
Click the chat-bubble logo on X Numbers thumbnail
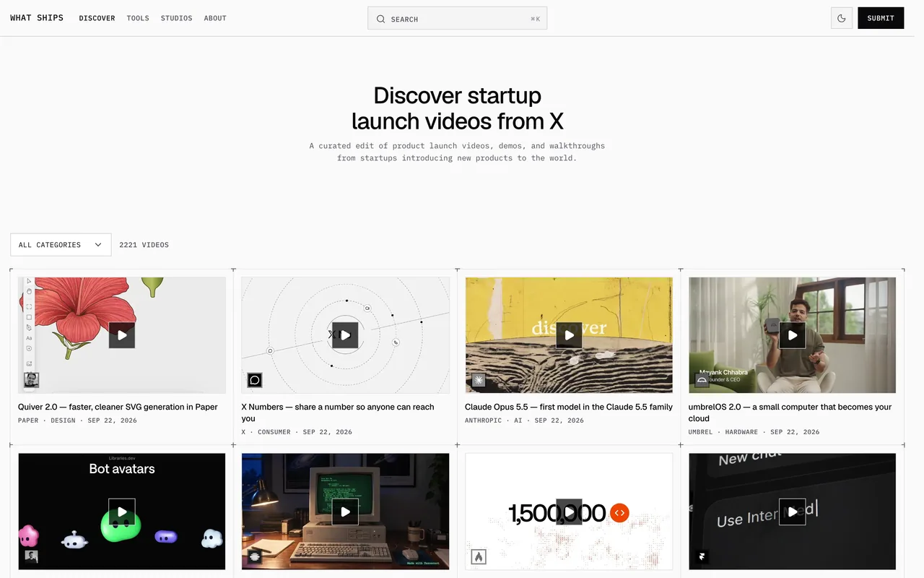pyautogui.click(x=255, y=380)
